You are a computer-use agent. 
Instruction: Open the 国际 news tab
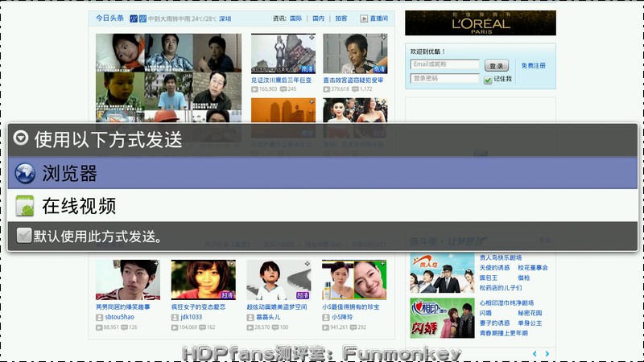pyautogui.click(x=295, y=18)
